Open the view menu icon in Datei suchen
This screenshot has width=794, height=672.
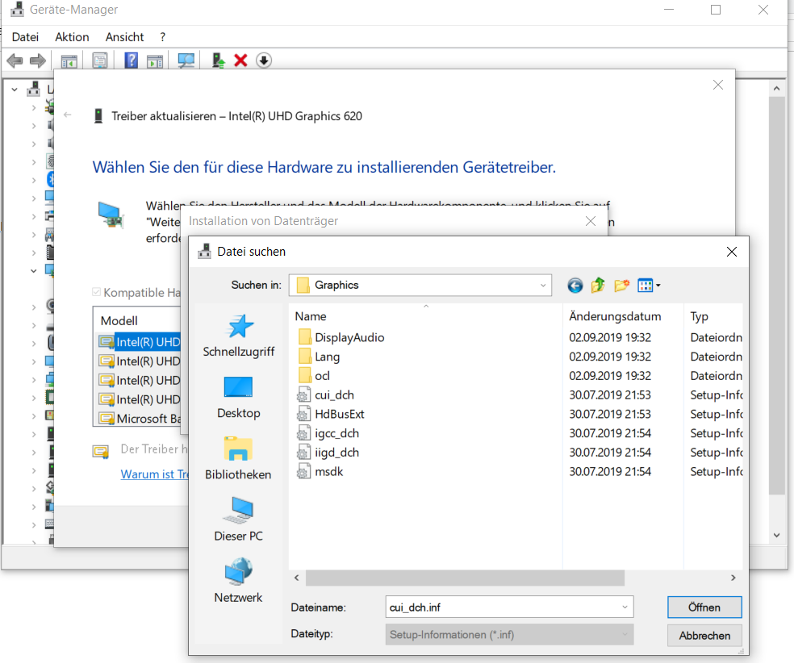[x=649, y=286]
